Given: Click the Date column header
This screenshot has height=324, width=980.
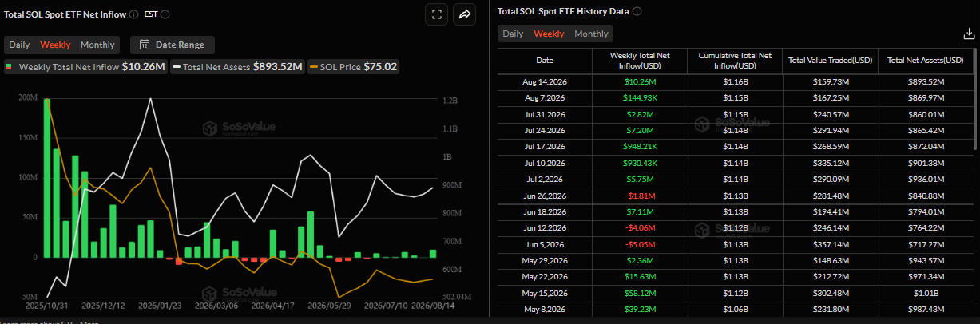Looking at the screenshot, I should [544, 61].
